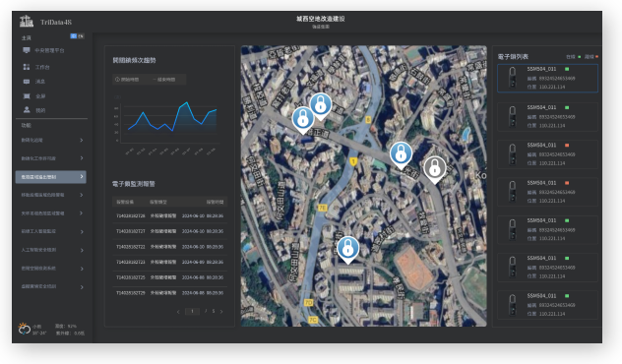Click the 電子鎖監測報警 section title

pos(133,184)
